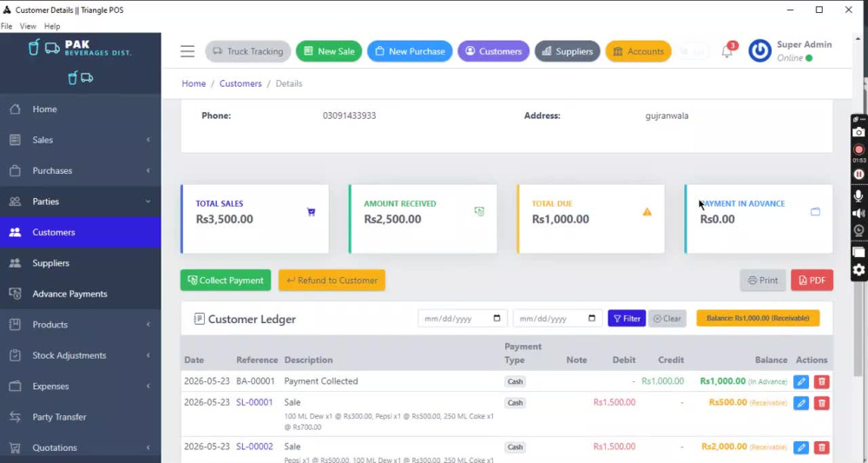868x463 pixels.
Task: Toggle the recorder webcam icon
Action: pos(858,231)
